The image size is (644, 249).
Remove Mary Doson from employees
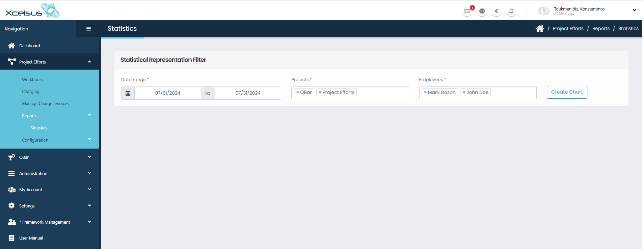[425, 93]
